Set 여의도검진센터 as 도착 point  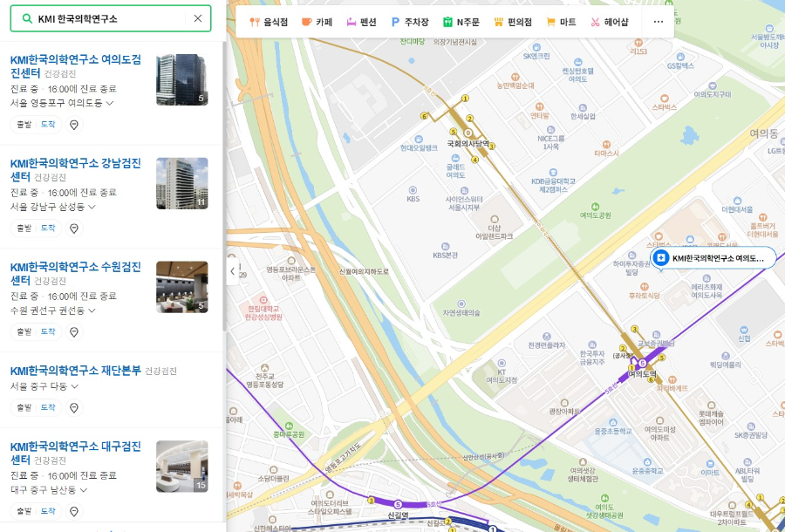[48, 125]
